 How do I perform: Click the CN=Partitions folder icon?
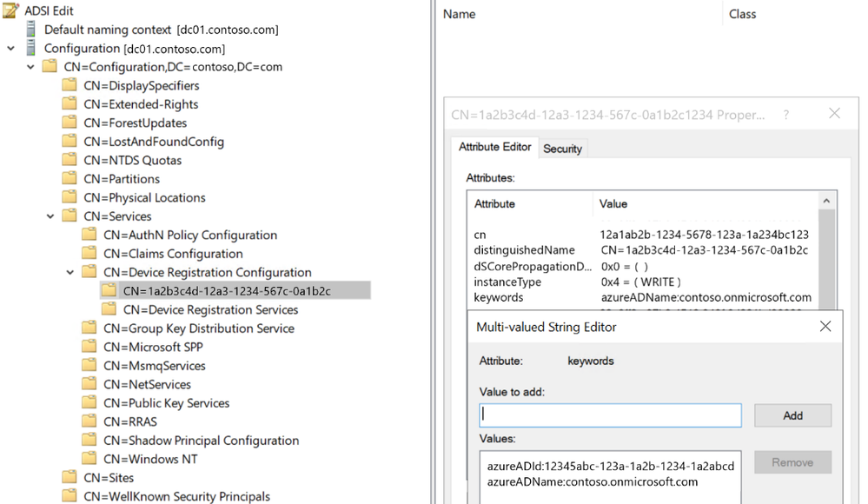[70, 179]
